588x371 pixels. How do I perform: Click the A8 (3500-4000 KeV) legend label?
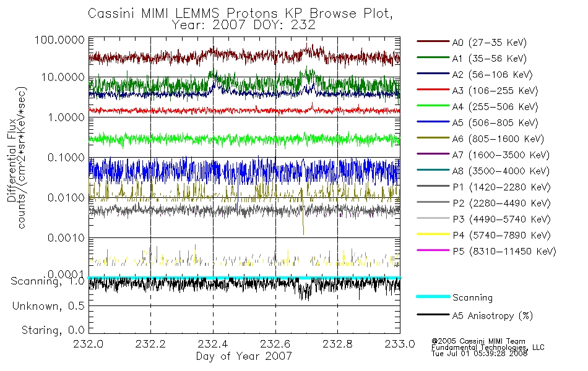(x=501, y=171)
